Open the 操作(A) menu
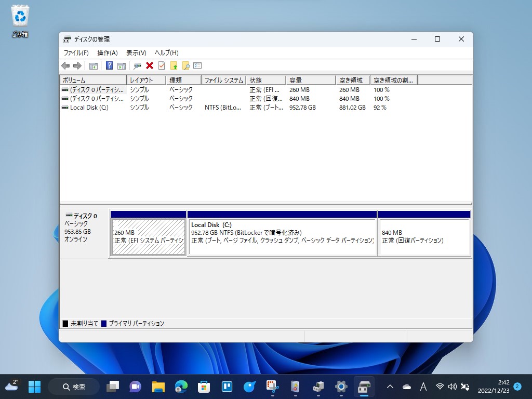Screen dimensions: 532x399 (108, 52)
